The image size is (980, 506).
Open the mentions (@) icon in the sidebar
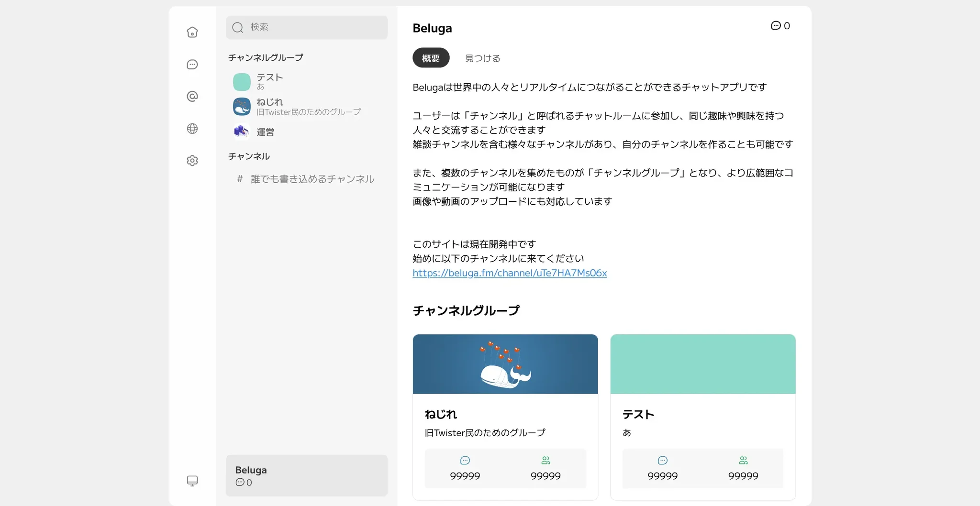pos(192,97)
